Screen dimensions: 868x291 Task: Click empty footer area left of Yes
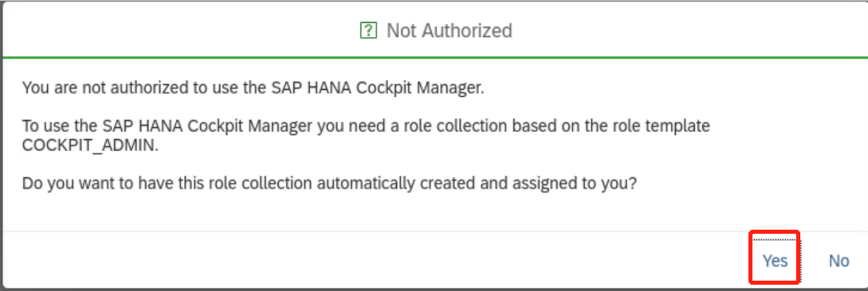pos(372,261)
